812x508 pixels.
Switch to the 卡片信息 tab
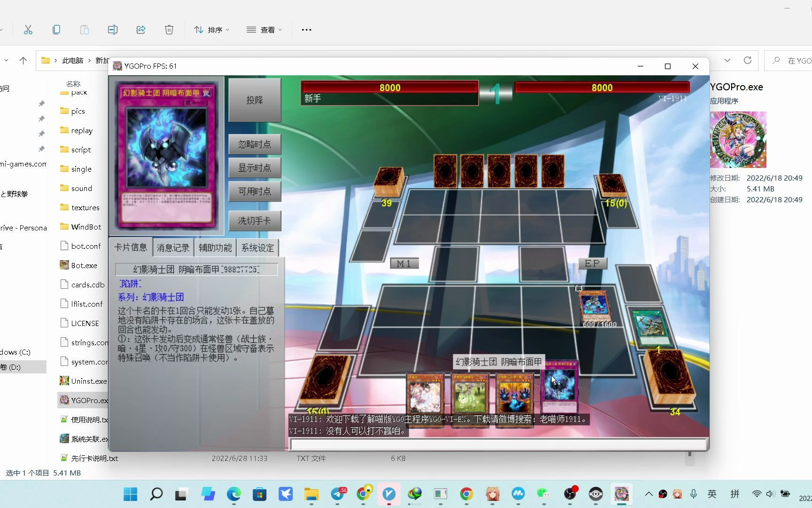coord(131,247)
